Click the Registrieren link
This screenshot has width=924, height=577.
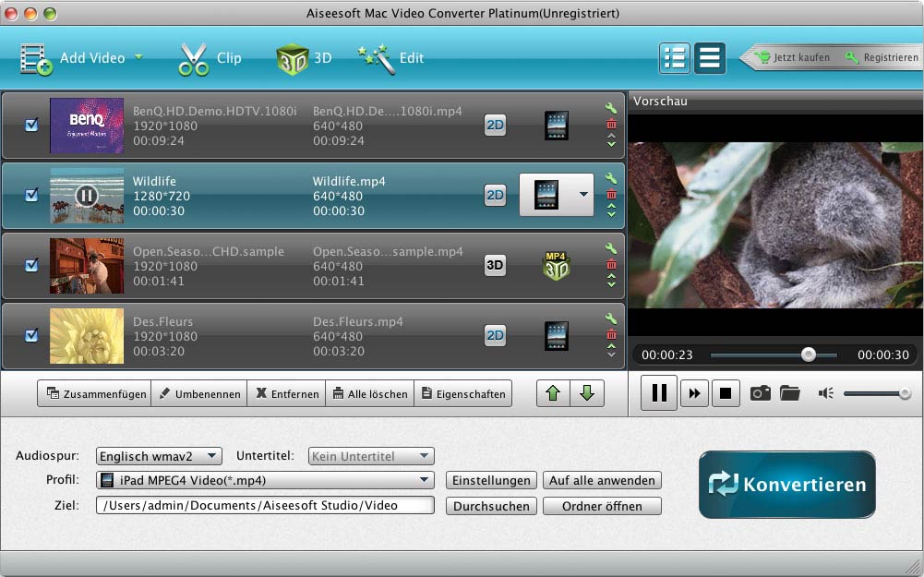(882, 58)
